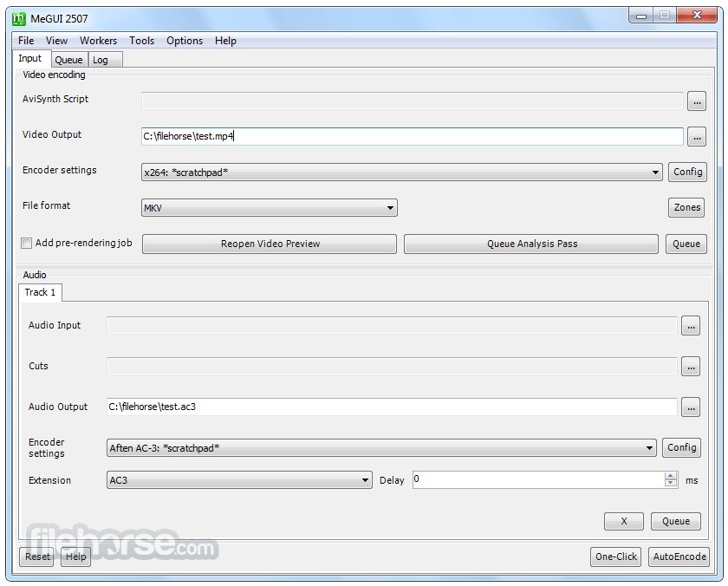This screenshot has width=728, height=586.
Task: Open the Help menu
Action: pyautogui.click(x=225, y=41)
